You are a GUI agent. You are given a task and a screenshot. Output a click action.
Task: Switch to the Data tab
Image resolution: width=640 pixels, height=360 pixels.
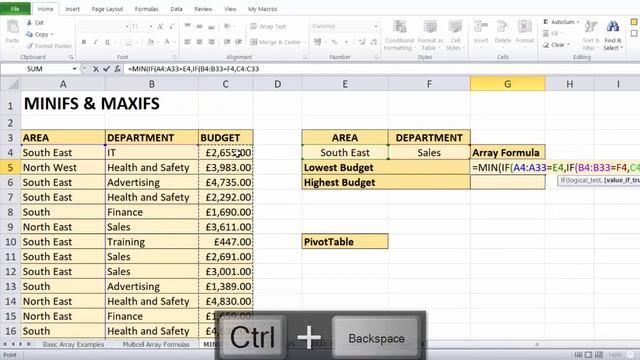click(x=176, y=9)
